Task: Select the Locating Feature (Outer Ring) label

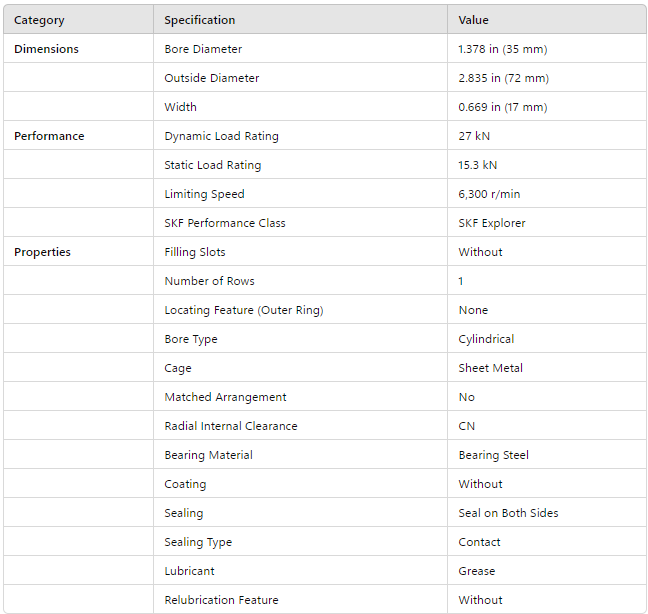Action: tap(244, 310)
